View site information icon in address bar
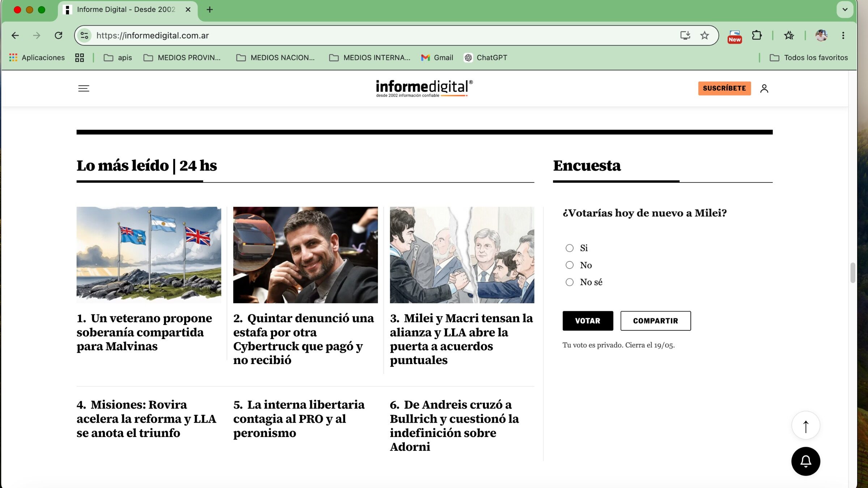The width and height of the screenshot is (868, 488). coord(84,35)
